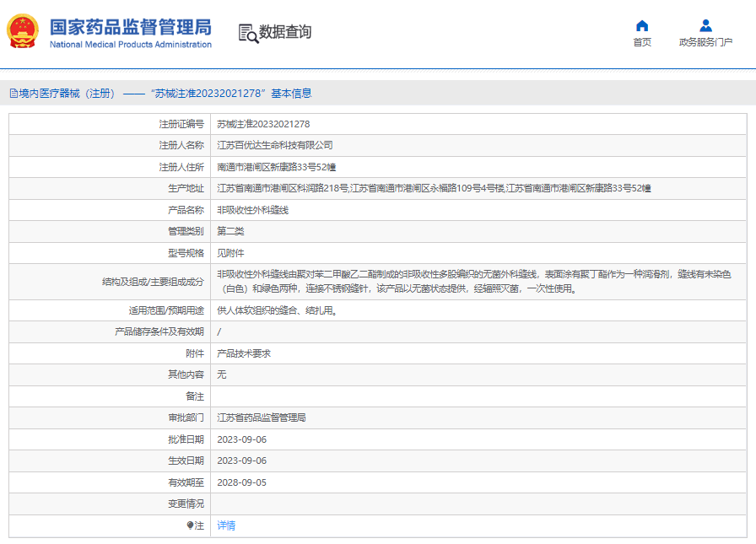The height and width of the screenshot is (544, 756).
Task: Select the 审批部门 label
Action: tap(186, 417)
